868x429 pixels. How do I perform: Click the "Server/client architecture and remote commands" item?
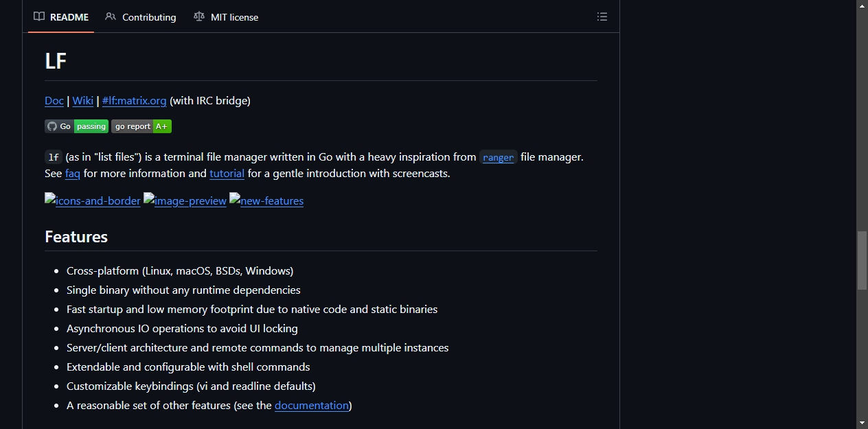click(x=258, y=348)
